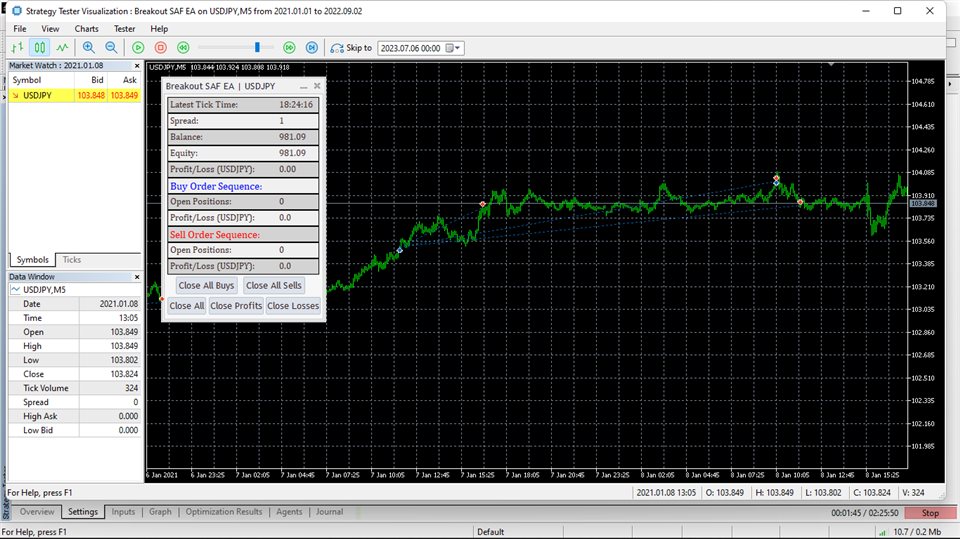The height and width of the screenshot is (539, 960).
Task: Start the visual test playback
Action: point(138,47)
